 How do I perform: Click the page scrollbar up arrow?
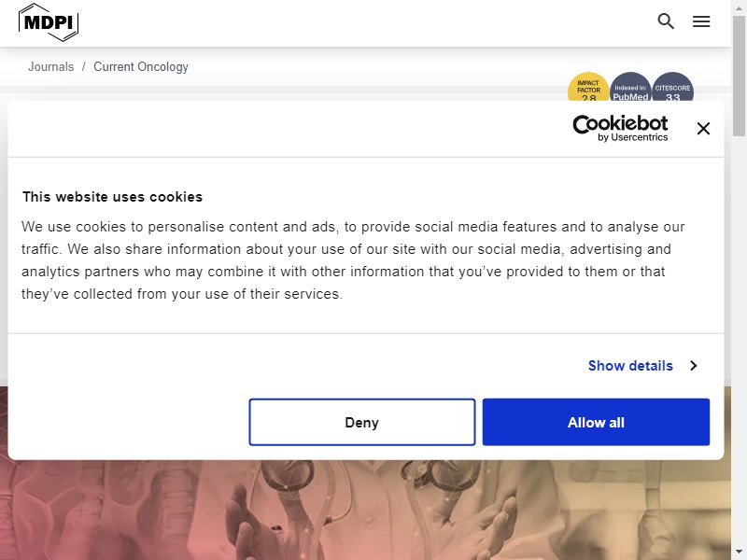click(x=739, y=7)
